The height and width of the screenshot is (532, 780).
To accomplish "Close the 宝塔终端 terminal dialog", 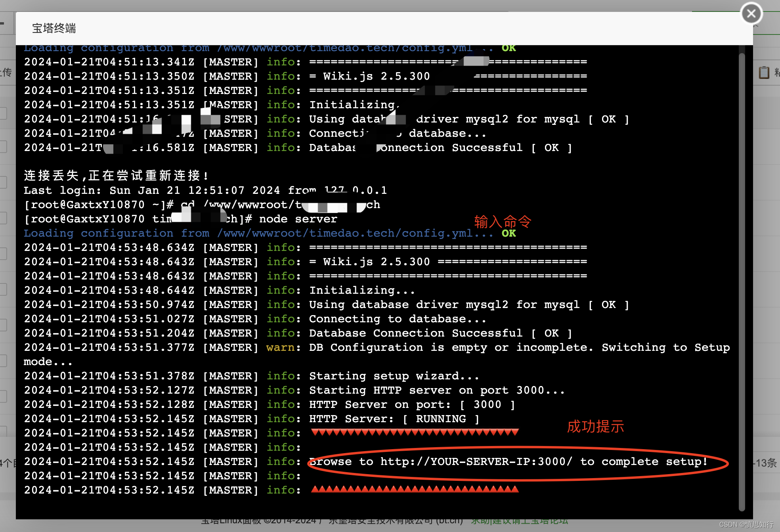I will (x=751, y=14).
